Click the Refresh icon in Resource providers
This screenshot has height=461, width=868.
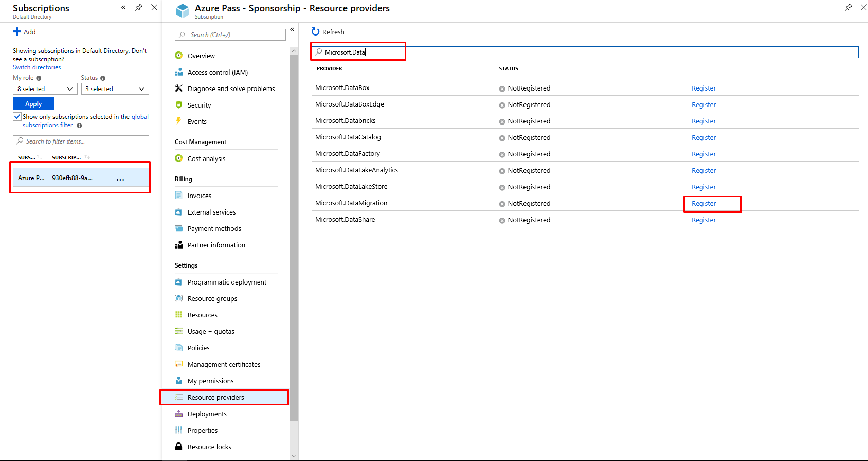click(x=316, y=32)
